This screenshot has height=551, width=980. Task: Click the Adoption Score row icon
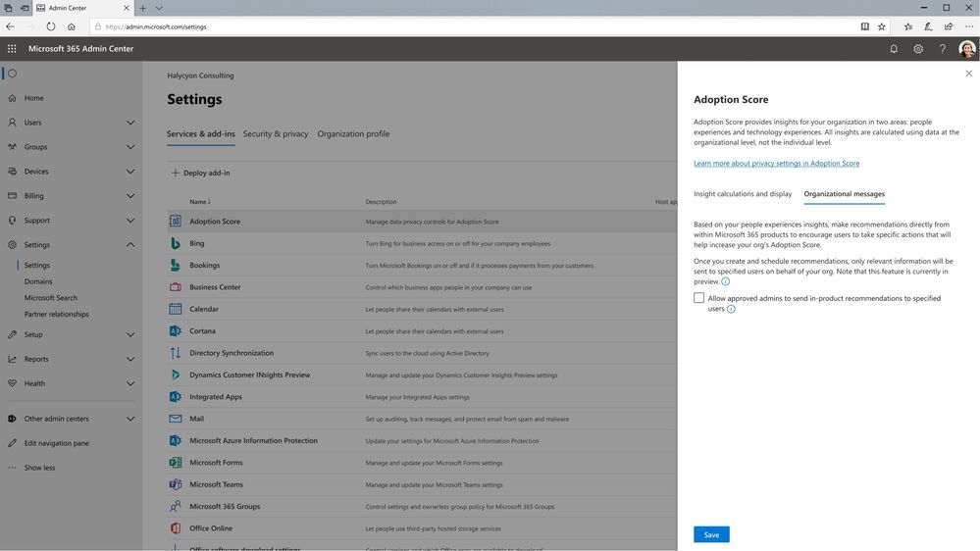[x=176, y=222]
